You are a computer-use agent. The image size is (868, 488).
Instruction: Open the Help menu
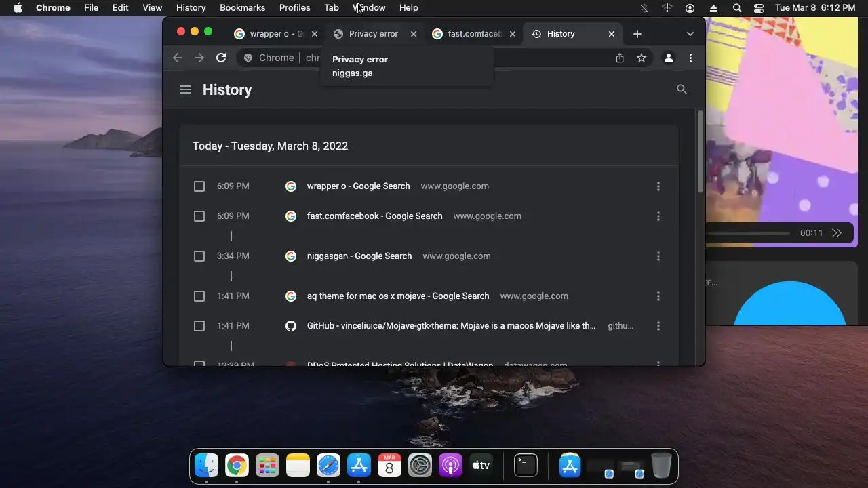tap(409, 8)
